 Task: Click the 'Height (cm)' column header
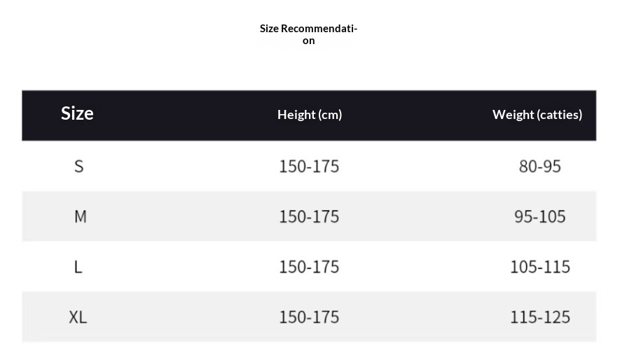click(310, 115)
